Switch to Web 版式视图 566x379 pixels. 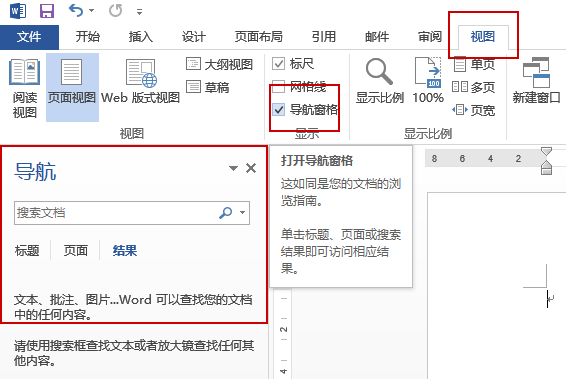(140, 82)
